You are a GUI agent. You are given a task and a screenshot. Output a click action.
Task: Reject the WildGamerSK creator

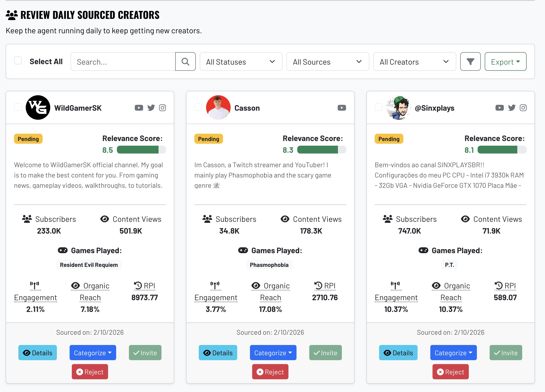90,372
